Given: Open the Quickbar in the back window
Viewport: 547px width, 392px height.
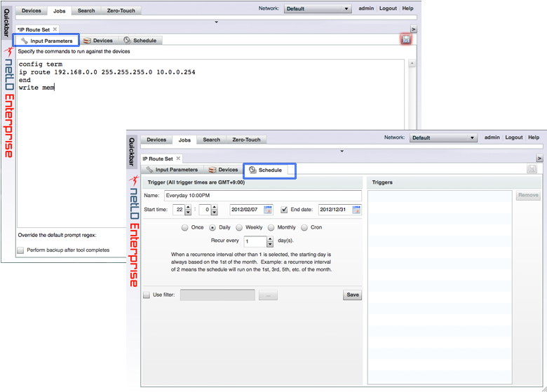Looking at the screenshot, I should (6, 22).
